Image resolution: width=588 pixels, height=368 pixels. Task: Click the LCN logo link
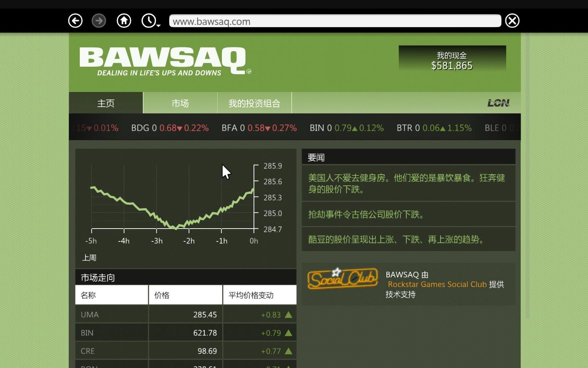(x=498, y=103)
